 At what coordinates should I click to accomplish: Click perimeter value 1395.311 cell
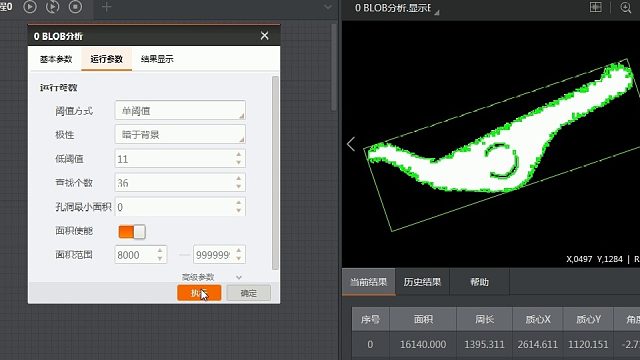pyautogui.click(x=484, y=344)
